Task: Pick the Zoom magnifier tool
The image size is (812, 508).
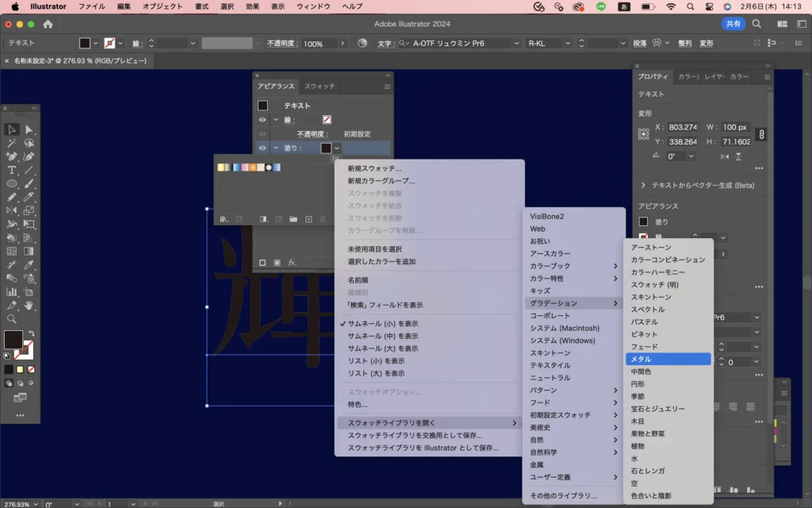Action: [12, 318]
